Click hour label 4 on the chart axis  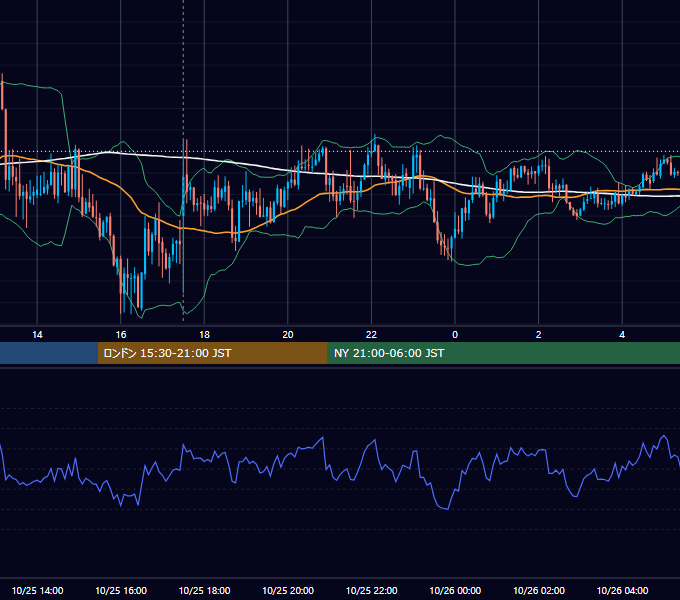[x=622, y=335]
